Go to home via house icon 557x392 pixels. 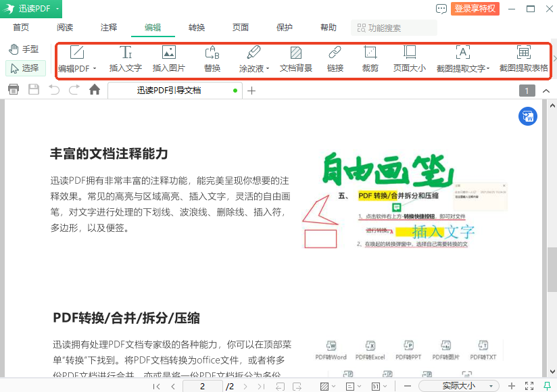click(95, 89)
